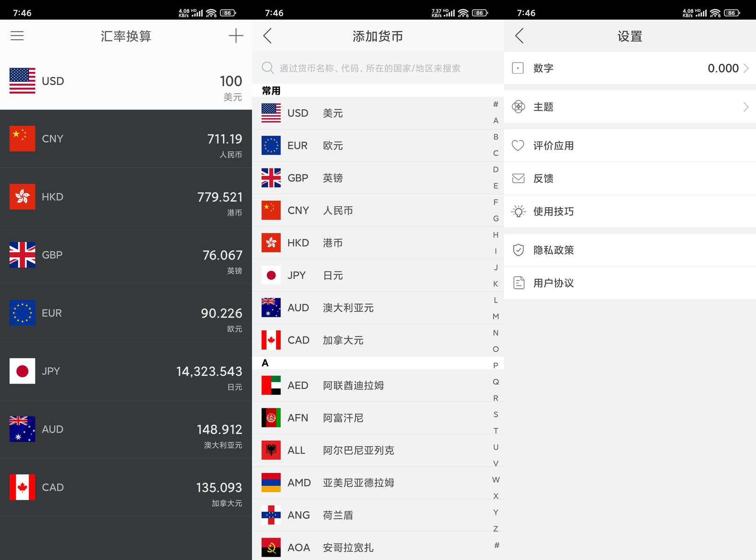756x560 pixels.
Task: Click the envelope feedback icon
Action: click(518, 178)
